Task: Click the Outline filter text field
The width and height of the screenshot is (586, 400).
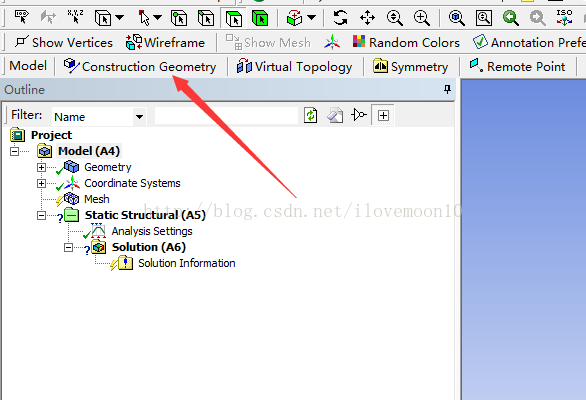Action: (x=226, y=116)
